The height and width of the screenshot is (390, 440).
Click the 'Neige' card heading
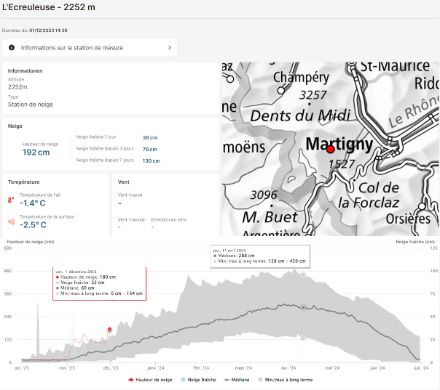point(15,126)
